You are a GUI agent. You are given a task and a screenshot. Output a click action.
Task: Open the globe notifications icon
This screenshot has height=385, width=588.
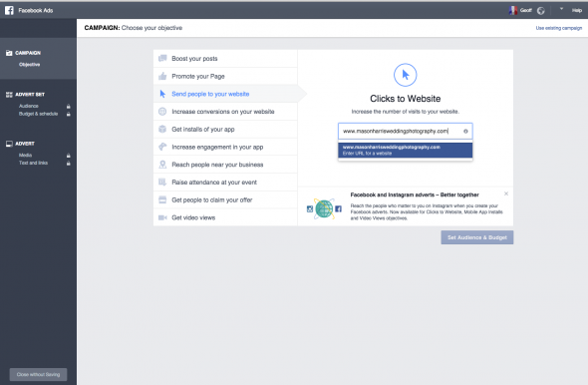(541, 11)
